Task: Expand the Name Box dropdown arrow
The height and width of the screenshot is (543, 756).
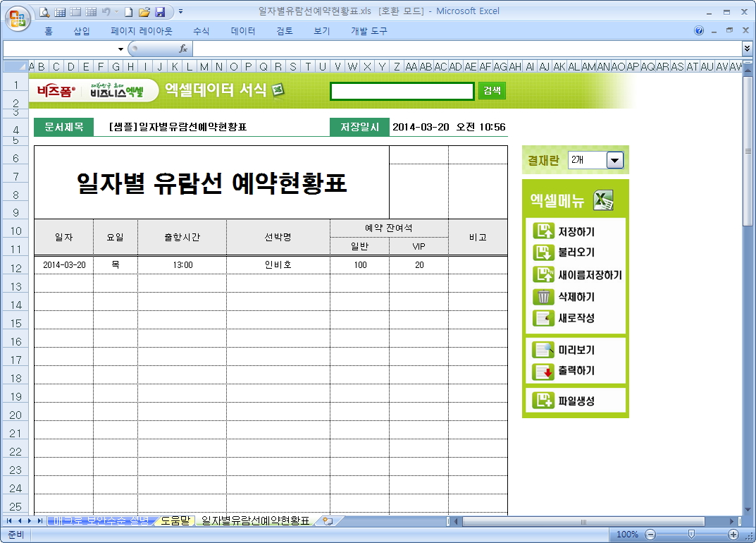Action: pos(120,49)
